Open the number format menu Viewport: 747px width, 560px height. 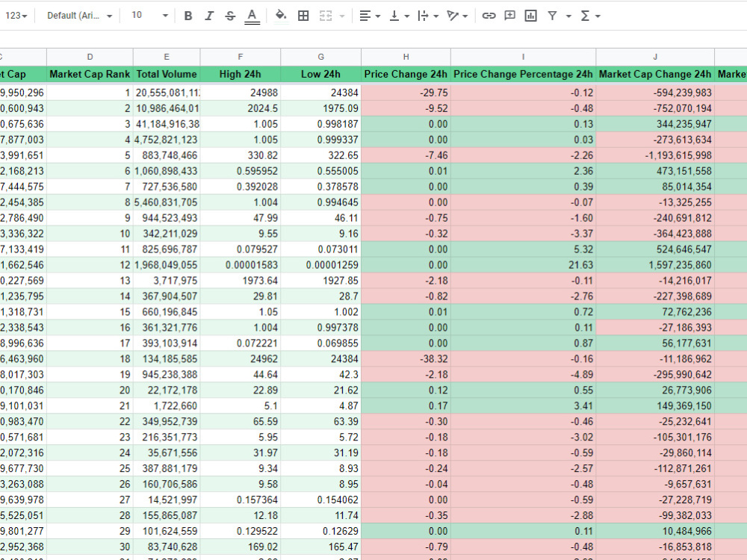pos(16,15)
